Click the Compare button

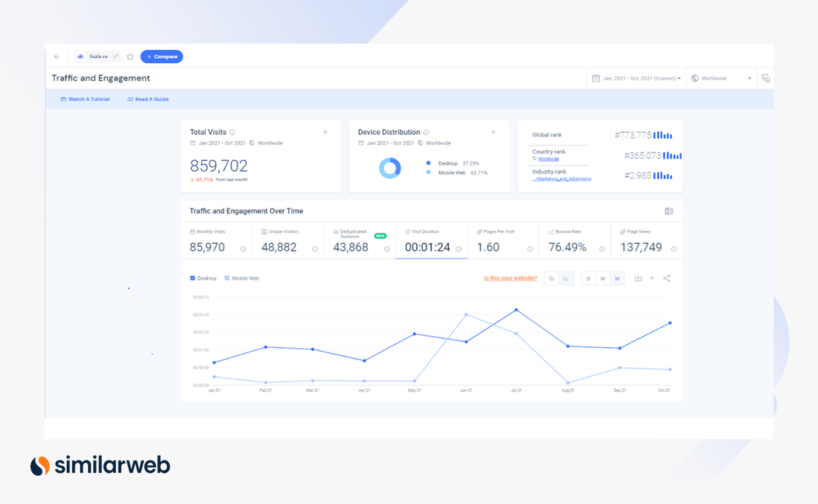(x=161, y=56)
